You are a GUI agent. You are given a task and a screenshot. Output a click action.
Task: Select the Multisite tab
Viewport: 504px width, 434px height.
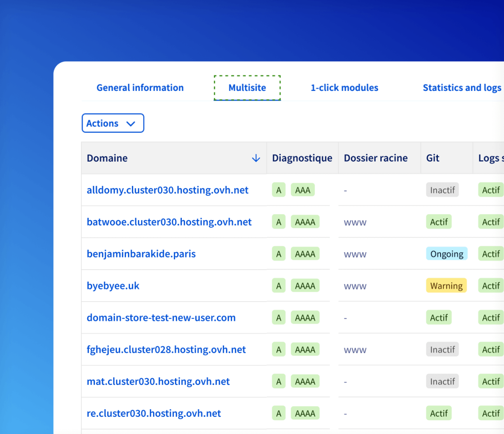(247, 88)
